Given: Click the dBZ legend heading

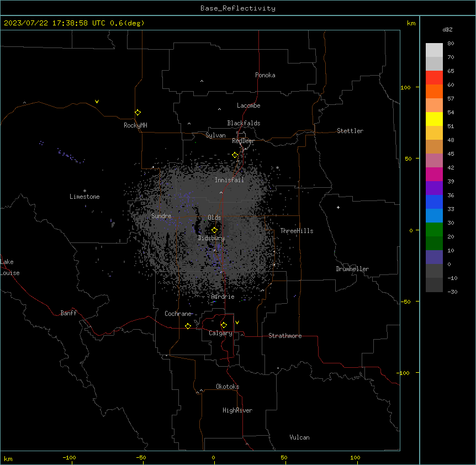Looking at the screenshot, I should 447,29.
